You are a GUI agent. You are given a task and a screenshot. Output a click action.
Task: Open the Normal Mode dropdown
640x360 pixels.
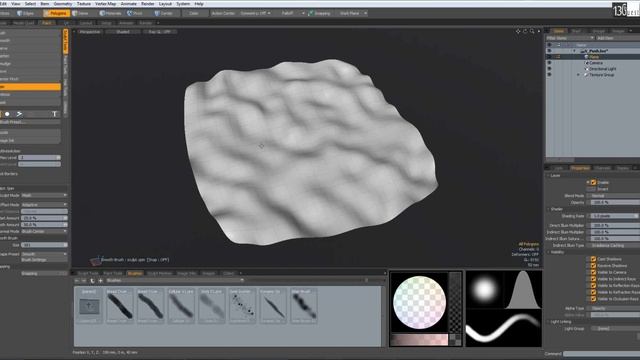click(x=44, y=231)
